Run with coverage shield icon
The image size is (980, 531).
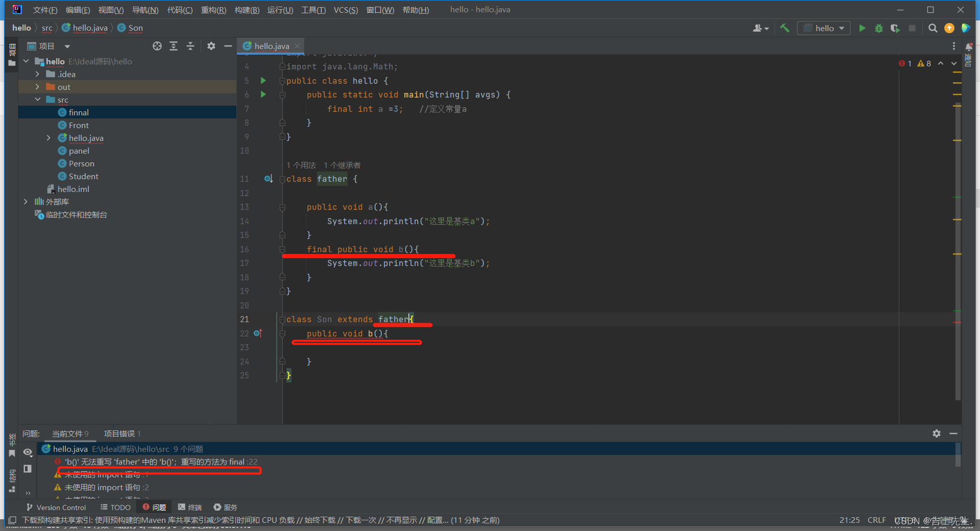(895, 28)
